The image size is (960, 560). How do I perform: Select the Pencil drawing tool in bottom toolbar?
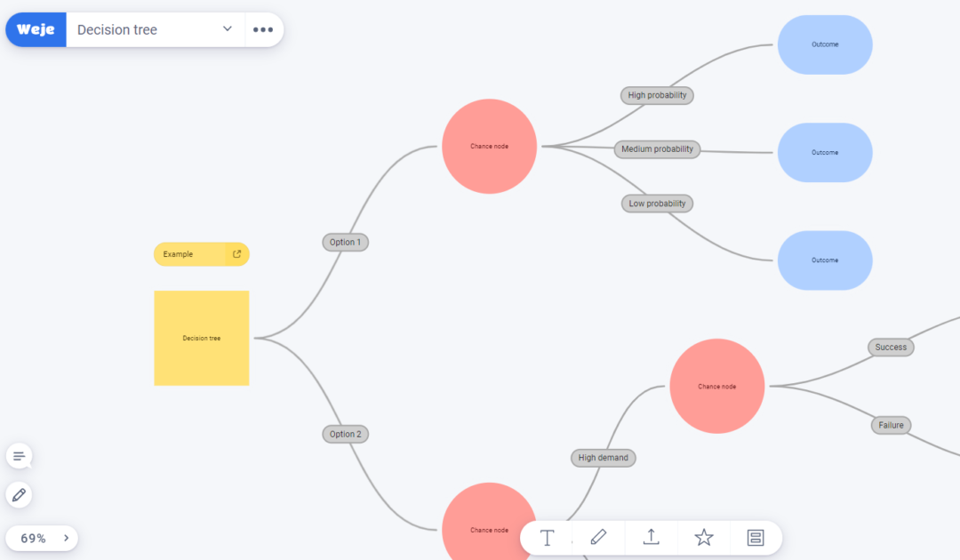[598, 537]
